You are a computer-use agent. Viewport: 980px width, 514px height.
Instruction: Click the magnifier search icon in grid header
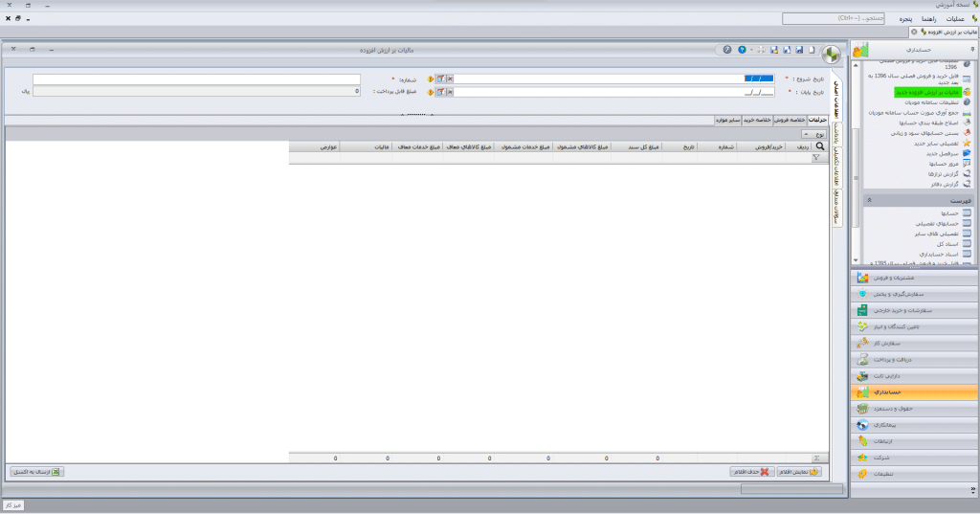pos(820,146)
